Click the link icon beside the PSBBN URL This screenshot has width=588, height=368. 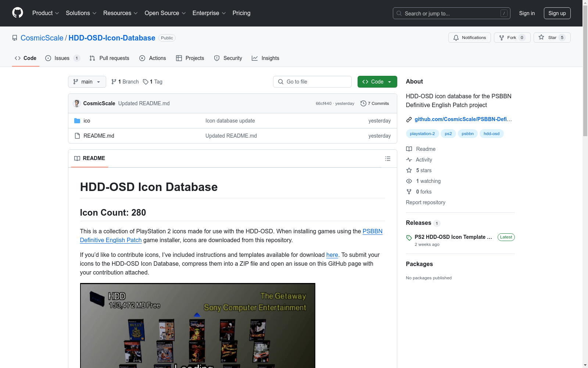coord(409,119)
